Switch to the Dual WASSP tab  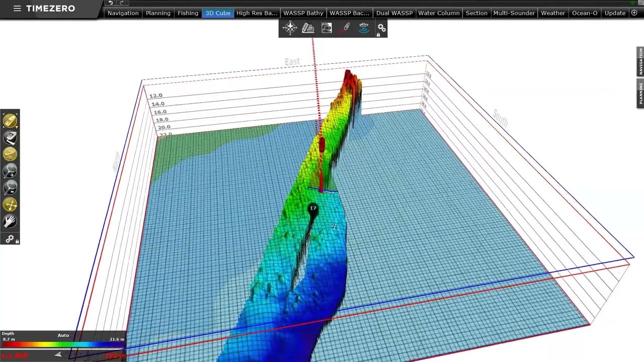click(x=394, y=13)
